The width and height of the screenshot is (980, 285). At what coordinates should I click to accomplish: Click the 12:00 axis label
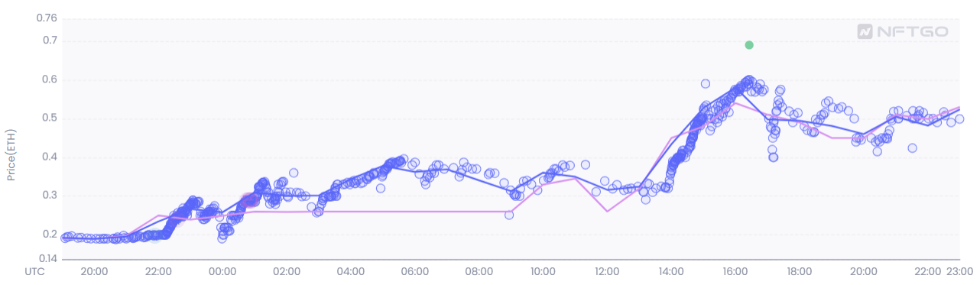click(x=607, y=271)
